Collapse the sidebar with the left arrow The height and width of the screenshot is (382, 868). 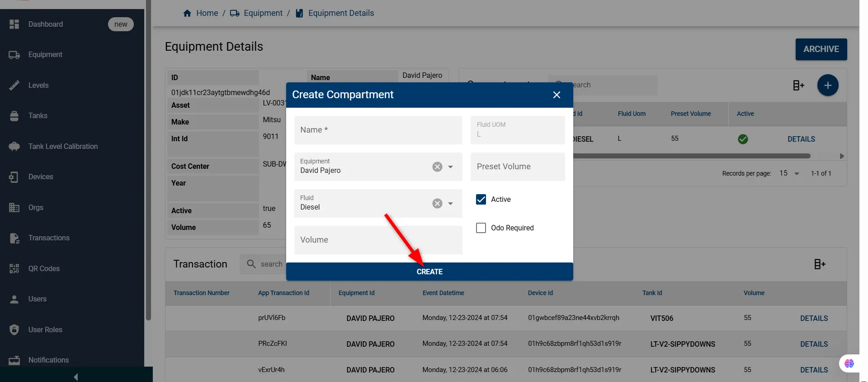[x=76, y=377]
